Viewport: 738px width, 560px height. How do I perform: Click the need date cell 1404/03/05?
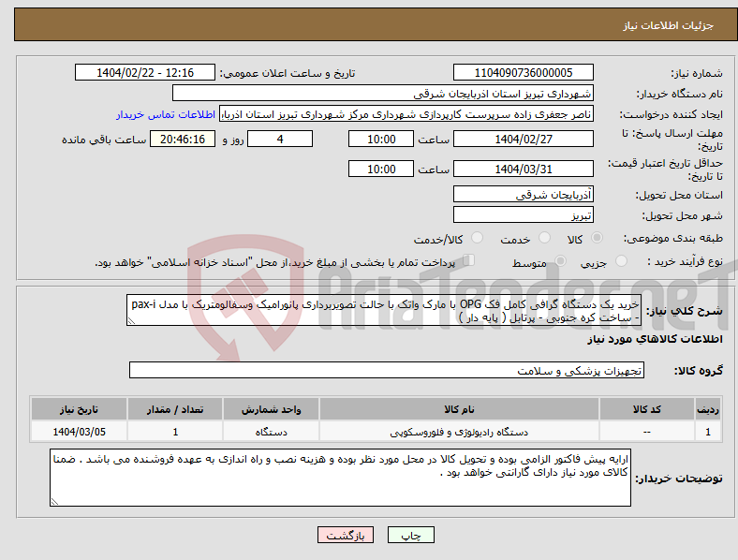79,432
